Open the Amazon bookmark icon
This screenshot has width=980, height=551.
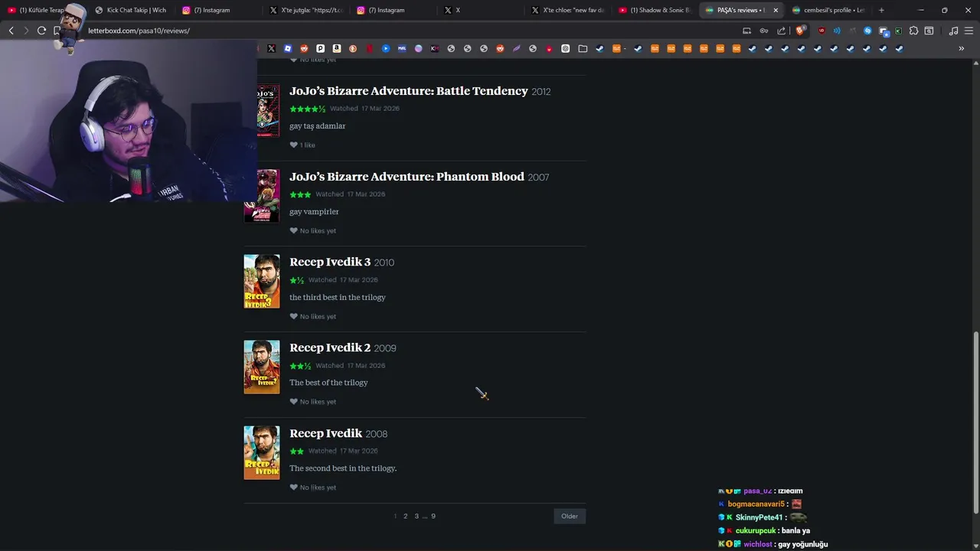[337, 48]
